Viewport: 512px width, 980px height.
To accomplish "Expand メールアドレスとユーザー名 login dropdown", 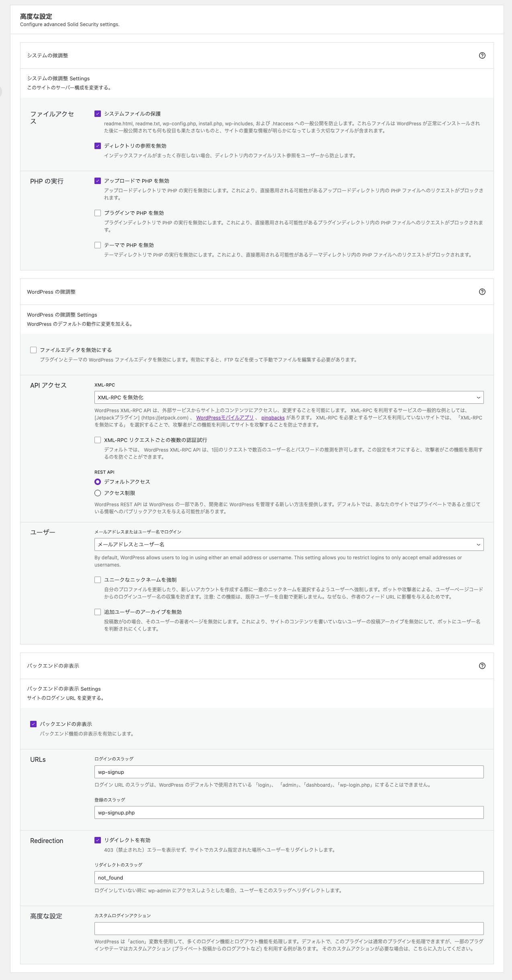I will 289,544.
